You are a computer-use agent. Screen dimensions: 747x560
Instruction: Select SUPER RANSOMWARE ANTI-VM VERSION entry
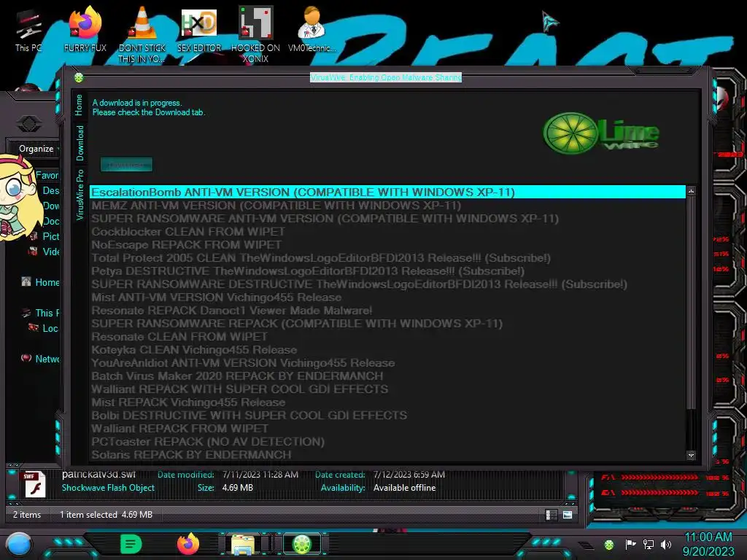click(x=387, y=219)
